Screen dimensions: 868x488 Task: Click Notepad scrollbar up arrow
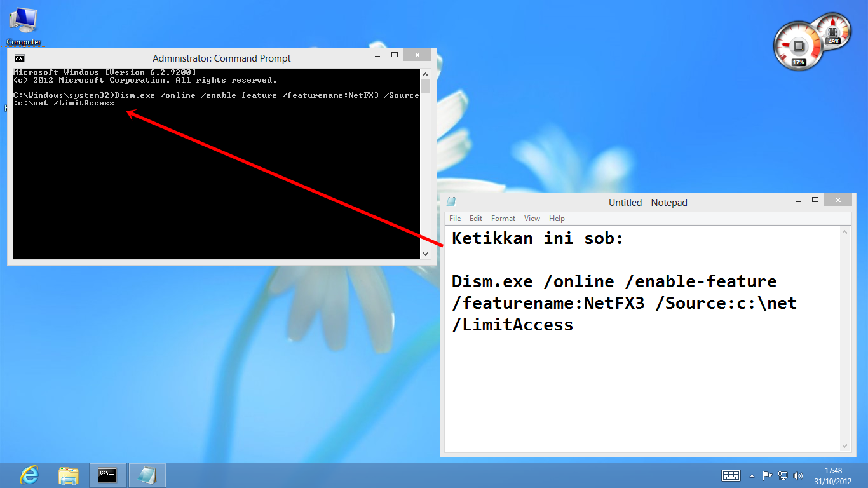[x=845, y=232]
